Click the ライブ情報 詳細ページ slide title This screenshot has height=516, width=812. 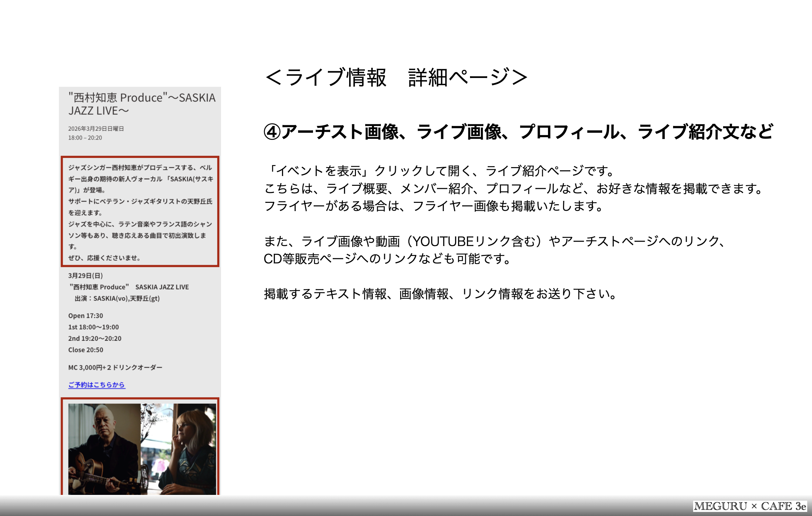(x=396, y=78)
